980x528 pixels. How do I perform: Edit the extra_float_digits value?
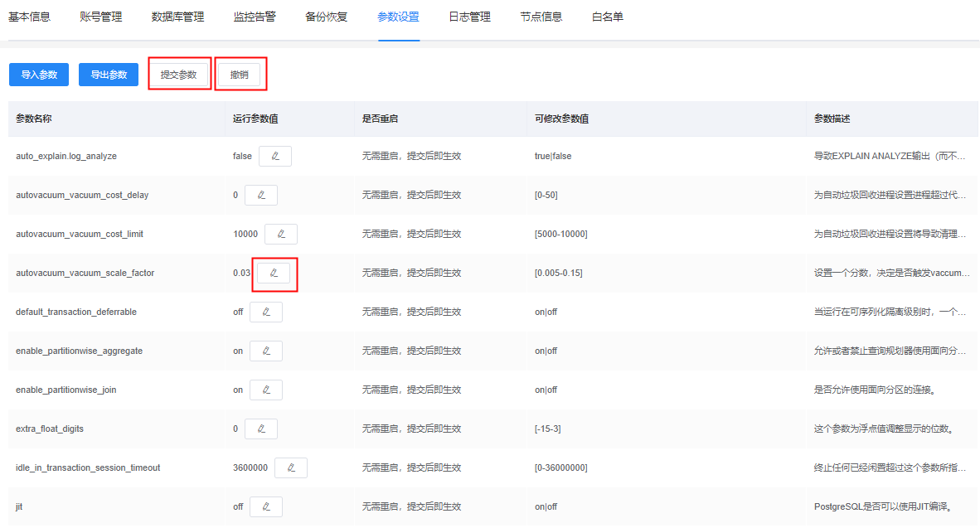261,429
